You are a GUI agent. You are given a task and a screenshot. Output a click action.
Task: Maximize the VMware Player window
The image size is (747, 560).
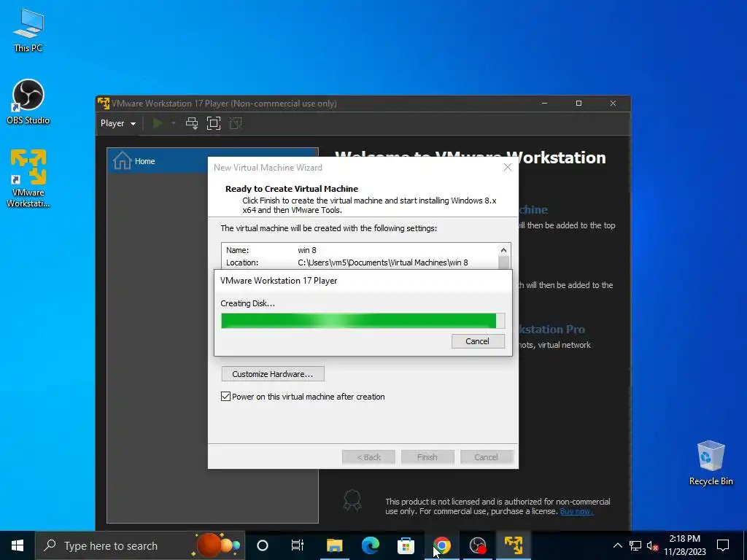click(578, 104)
